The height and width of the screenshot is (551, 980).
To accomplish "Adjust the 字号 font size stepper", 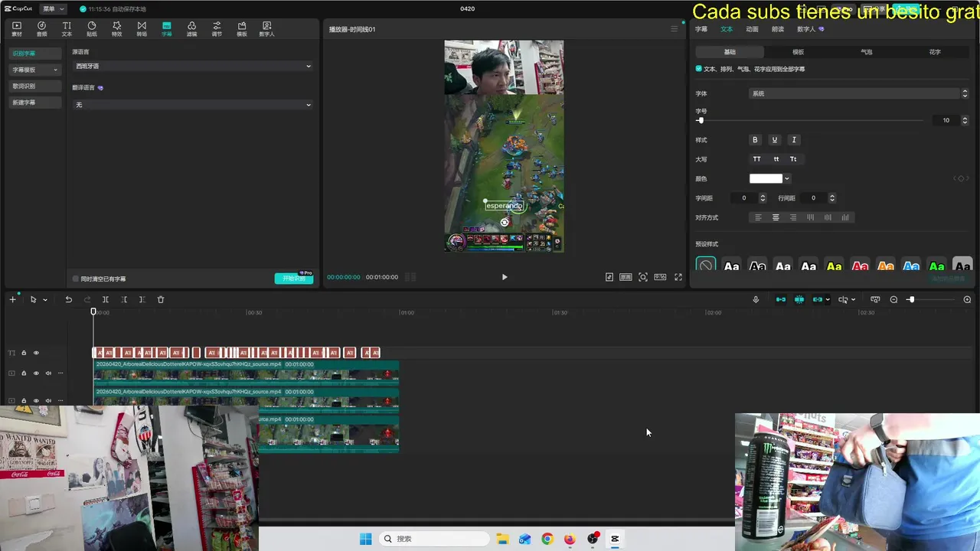I will point(965,120).
